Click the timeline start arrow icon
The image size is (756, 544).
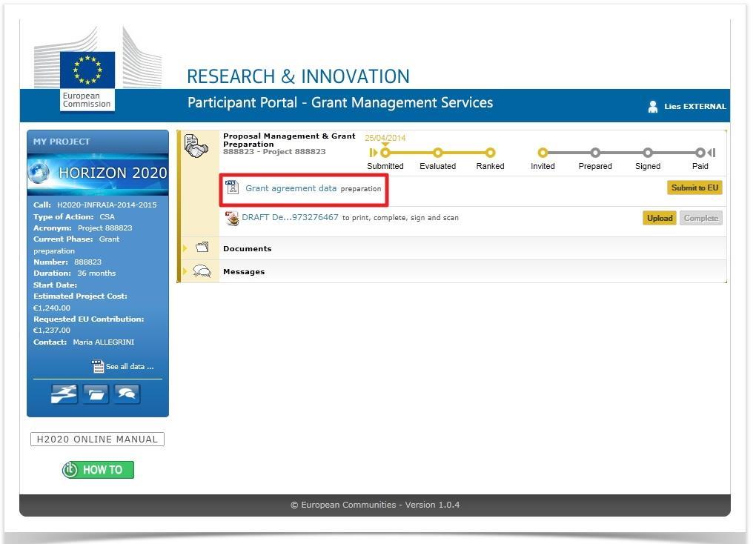(x=373, y=153)
